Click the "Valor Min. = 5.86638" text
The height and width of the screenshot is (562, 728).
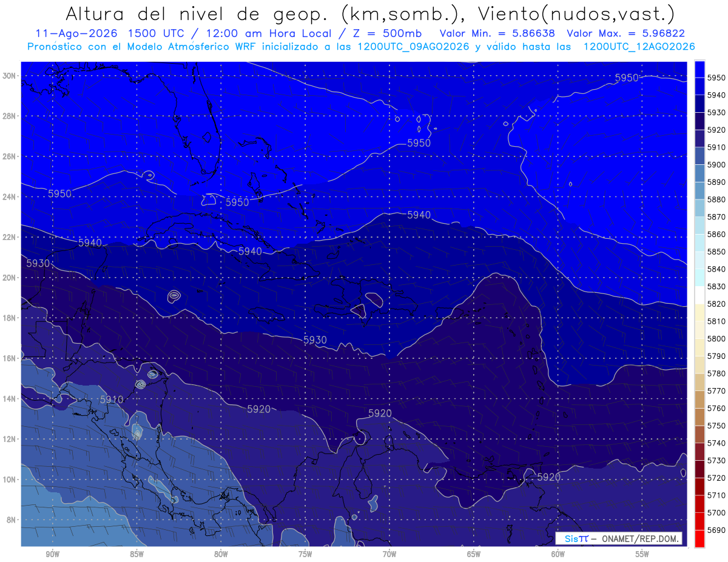(x=496, y=34)
